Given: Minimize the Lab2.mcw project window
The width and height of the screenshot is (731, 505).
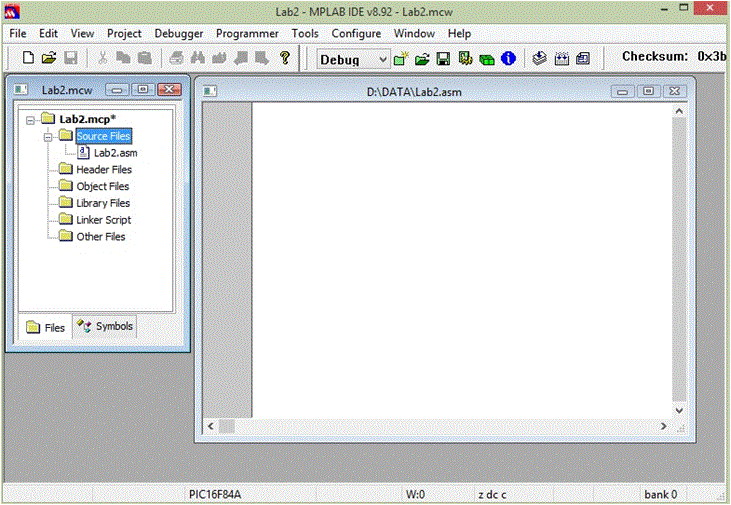Looking at the screenshot, I should click(x=117, y=90).
